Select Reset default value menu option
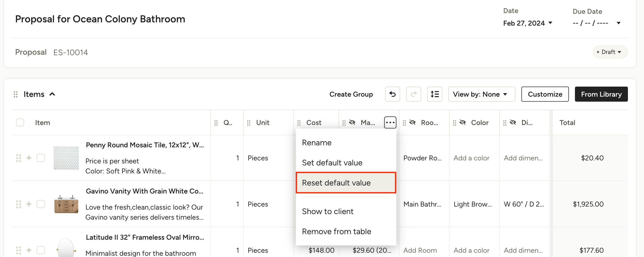This screenshot has width=644, height=257. (346, 183)
